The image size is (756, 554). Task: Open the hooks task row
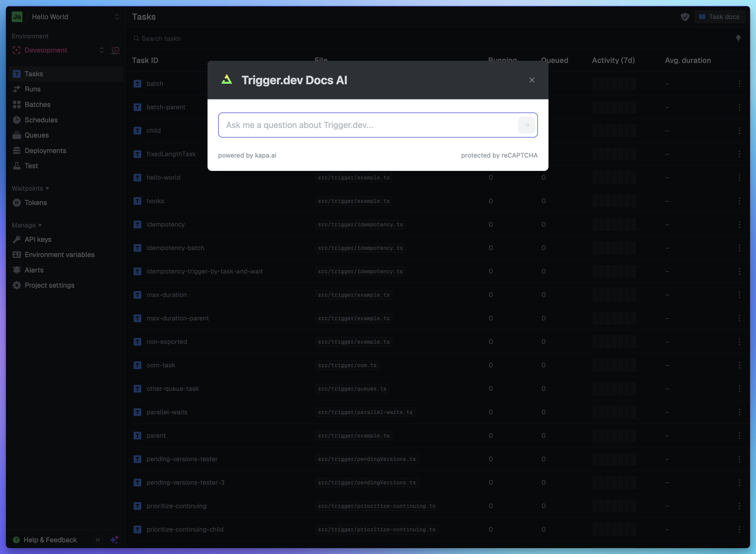click(x=438, y=201)
